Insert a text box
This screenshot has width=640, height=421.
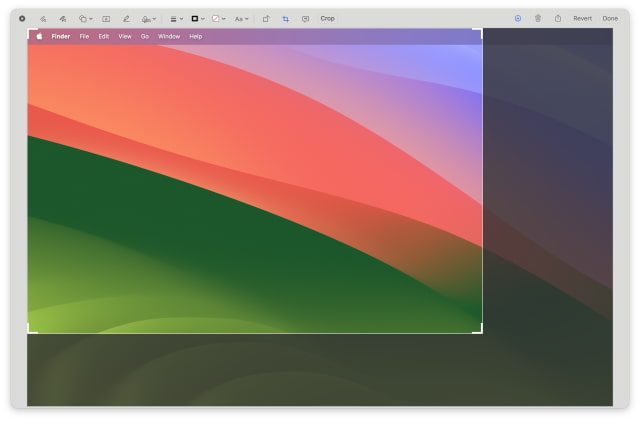point(106,18)
